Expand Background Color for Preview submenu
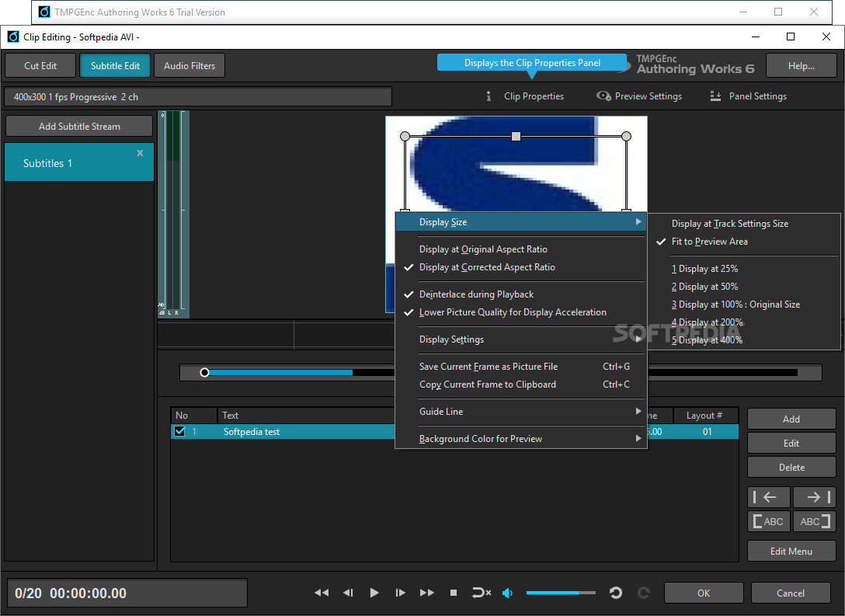 click(x=520, y=439)
